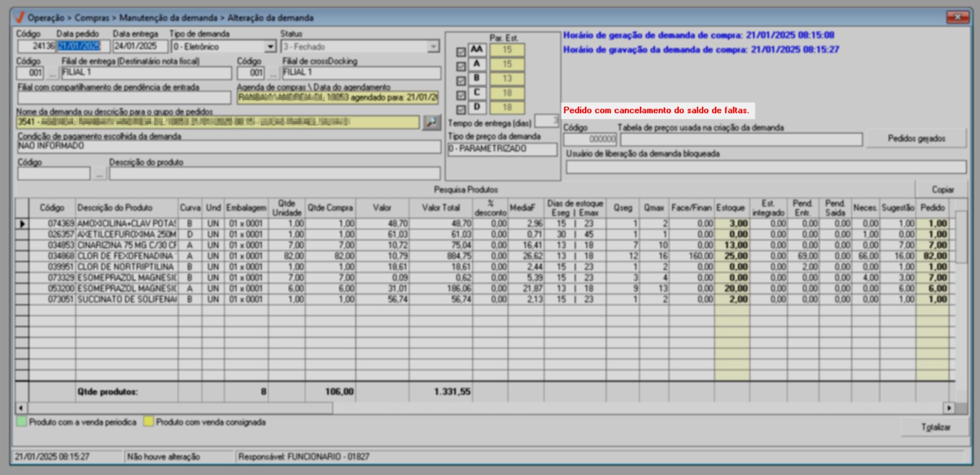
Task: Toggle the curve D checkbox
Action: pos(461,110)
